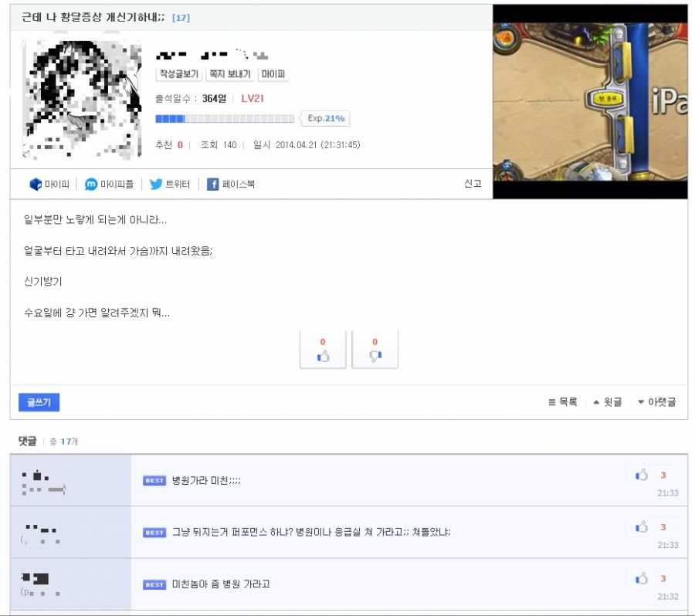Click the BEST badge beside '미친놈아 좀 병원 가라고'
Viewport: 695px width, 616px height.
[154, 584]
